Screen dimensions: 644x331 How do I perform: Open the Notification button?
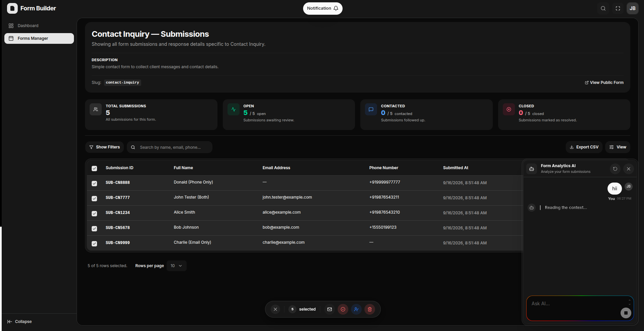point(323,8)
